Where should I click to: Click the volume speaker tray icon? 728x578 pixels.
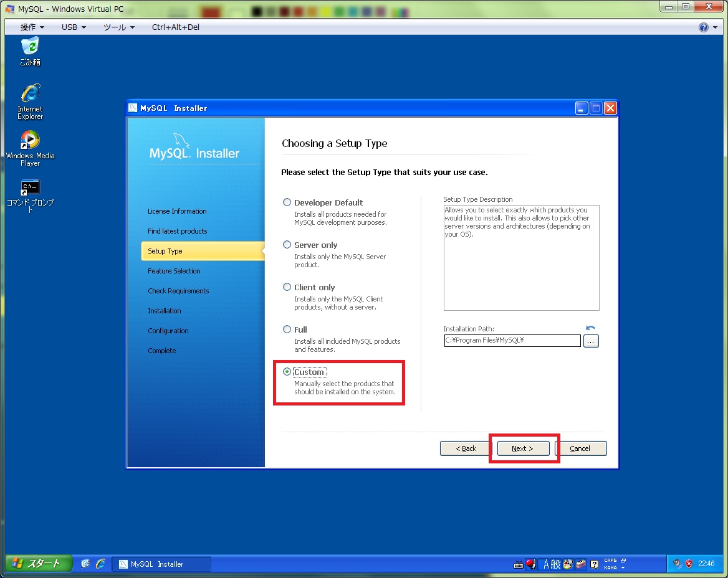pos(678,564)
